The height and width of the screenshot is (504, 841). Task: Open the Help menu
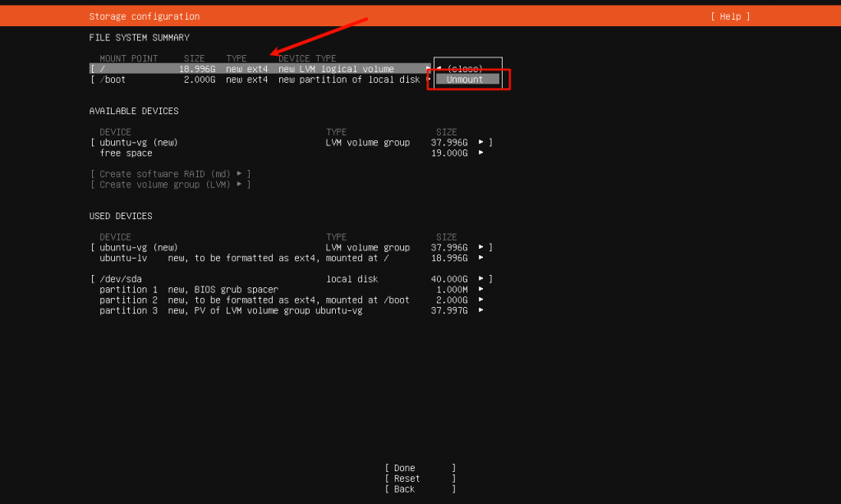coord(730,16)
